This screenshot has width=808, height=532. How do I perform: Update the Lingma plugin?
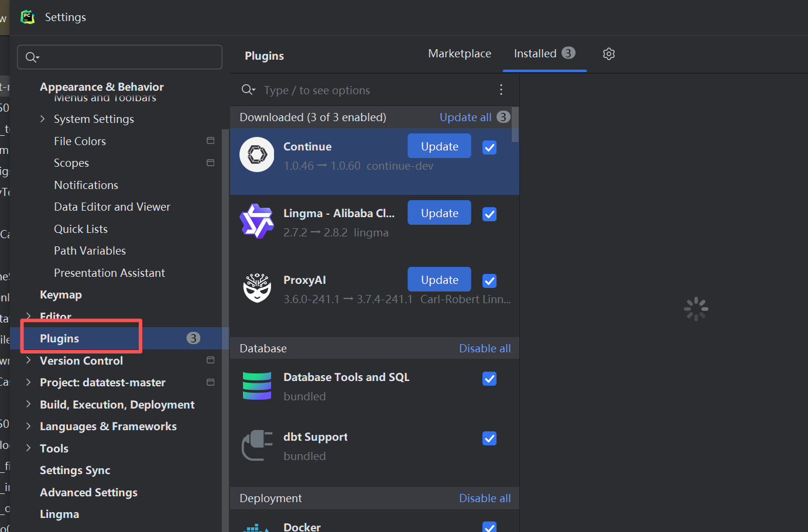click(439, 213)
